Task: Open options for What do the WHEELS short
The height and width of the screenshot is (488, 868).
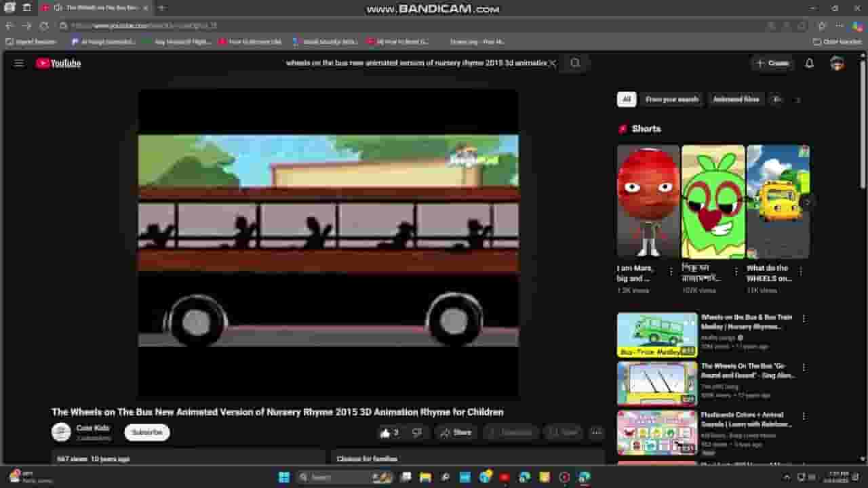Action: point(801,271)
